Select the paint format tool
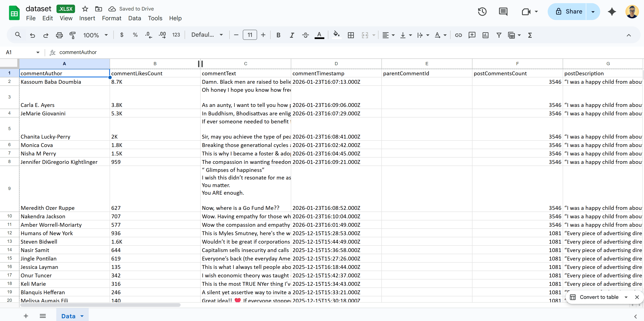The image size is (644, 321). [x=72, y=35]
